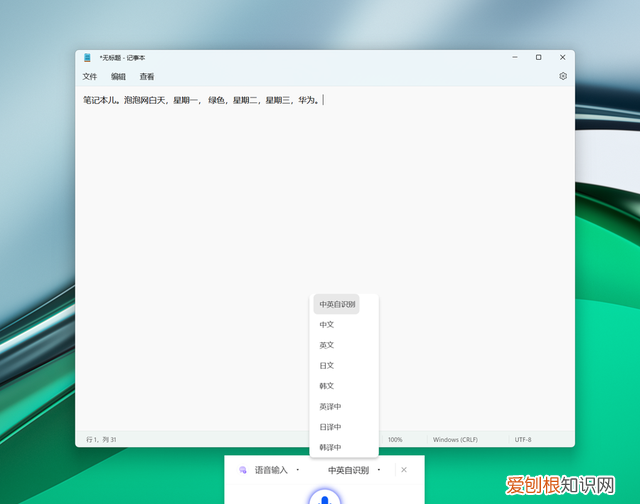
Task: Select 中英自识别 in the language list
Action: coord(337,304)
